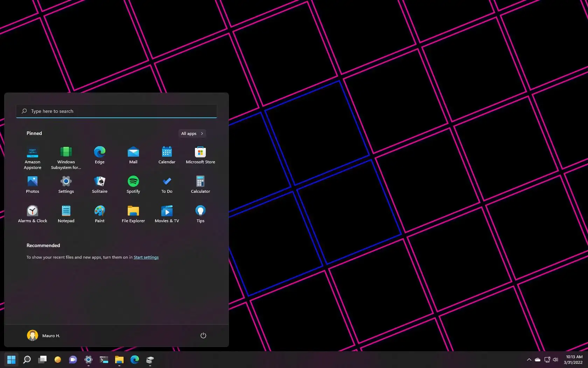Screen dimensions: 588x368
Task: Expand hidden icons in the system tray
Action: [x=529, y=360]
